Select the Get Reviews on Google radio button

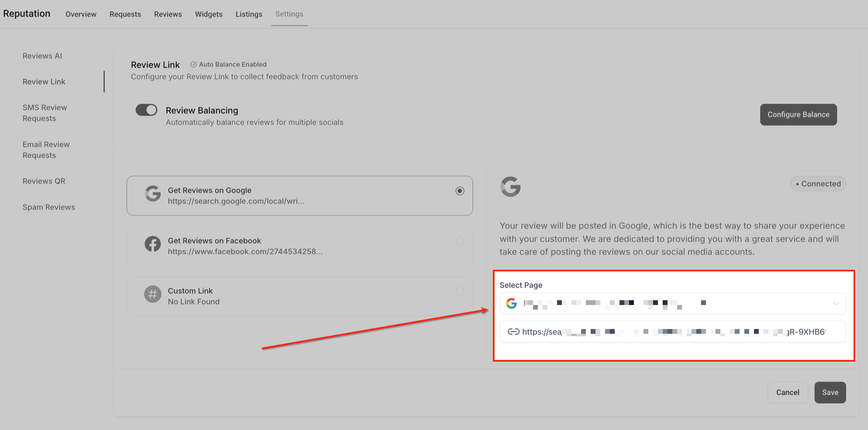click(460, 191)
